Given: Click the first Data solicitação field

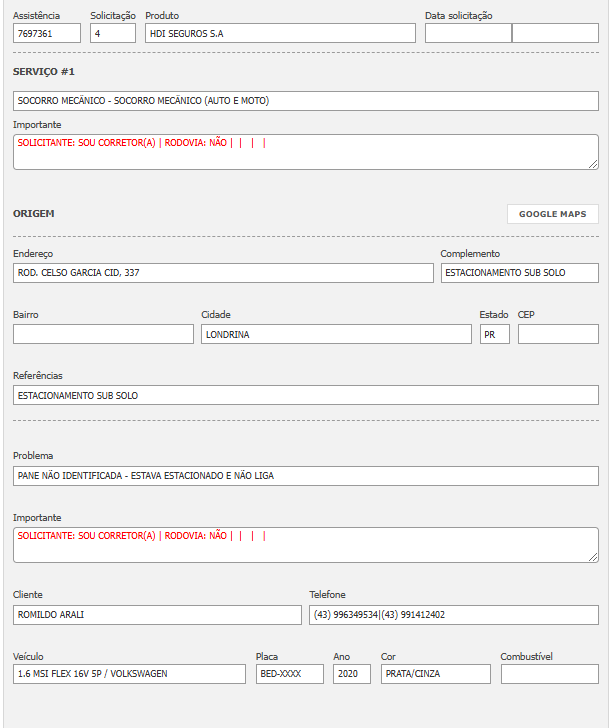Looking at the screenshot, I should (467, 33).
